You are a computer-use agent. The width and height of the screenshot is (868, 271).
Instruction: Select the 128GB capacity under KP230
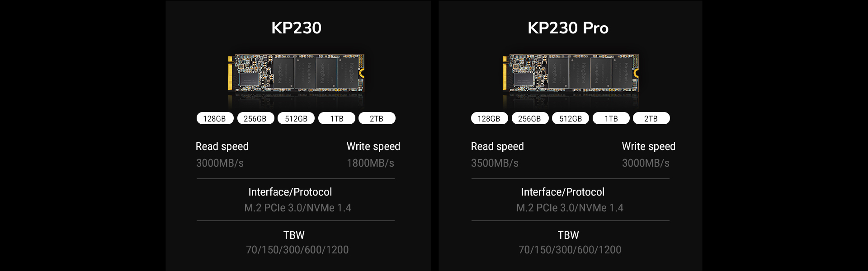pos(215,118)
